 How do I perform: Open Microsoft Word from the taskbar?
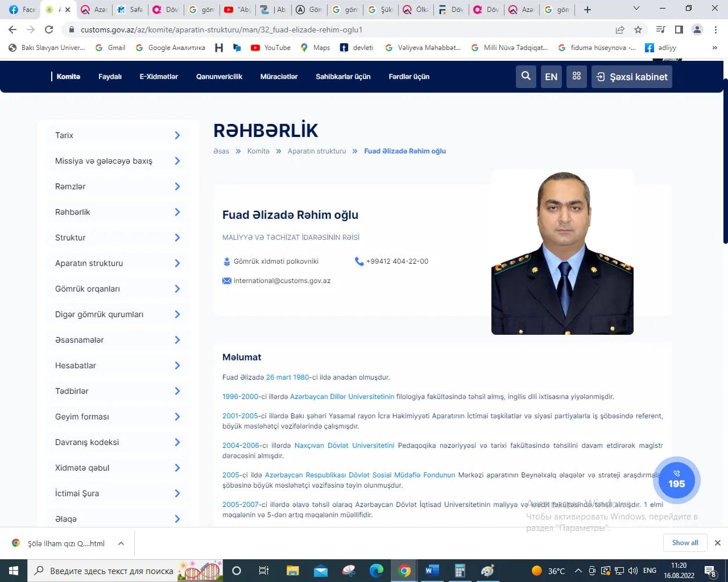pos(432,571)
